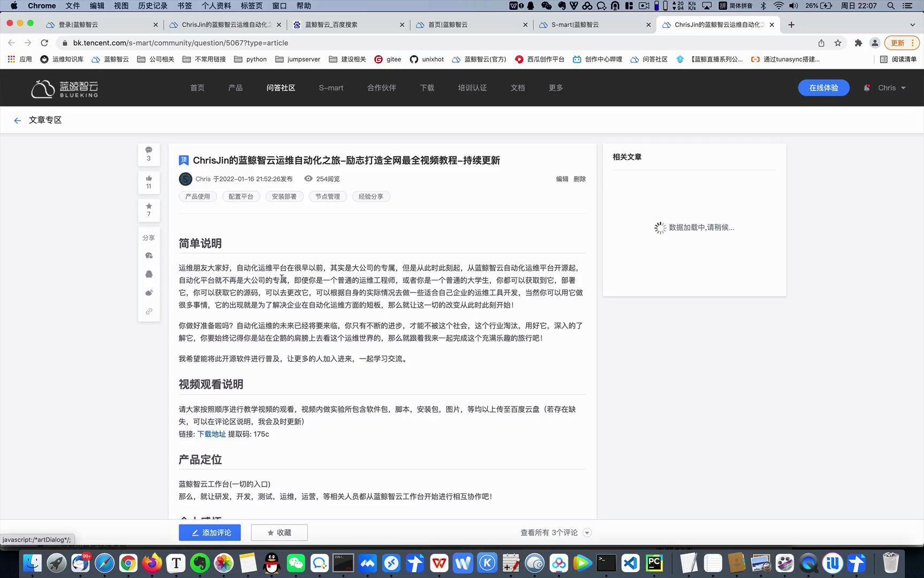Open WeChat in the dock
Viewport: 924px width, 578px height.
(296, 563)
